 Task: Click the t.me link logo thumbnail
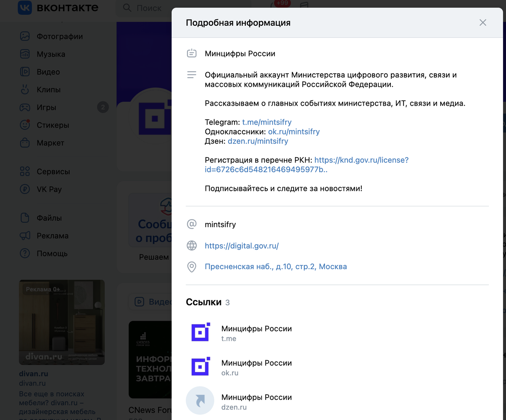pos(200,333)
